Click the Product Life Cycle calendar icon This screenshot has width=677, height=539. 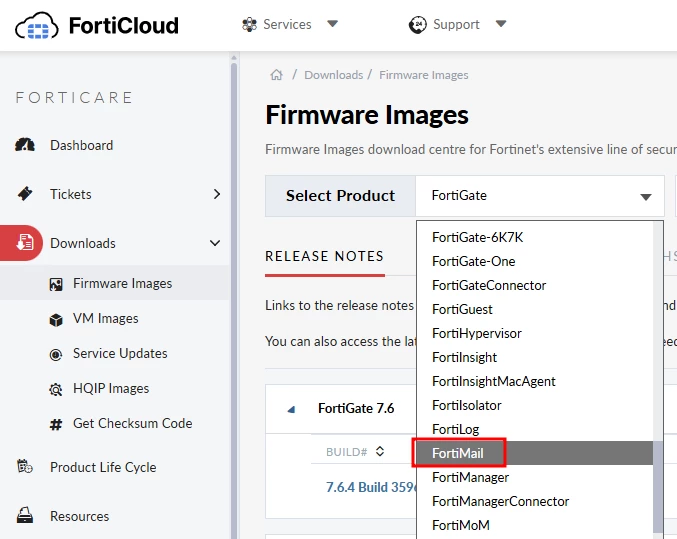[x=25, y=467]
